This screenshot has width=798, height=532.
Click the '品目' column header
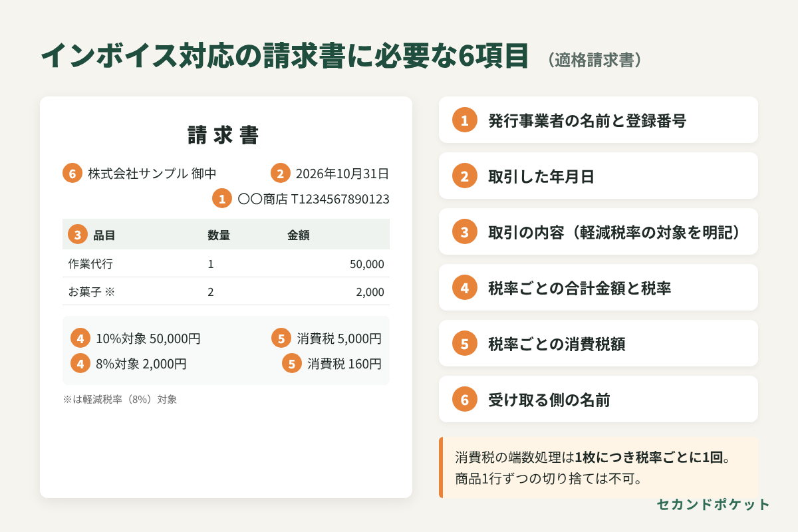[x=104, y=235]
